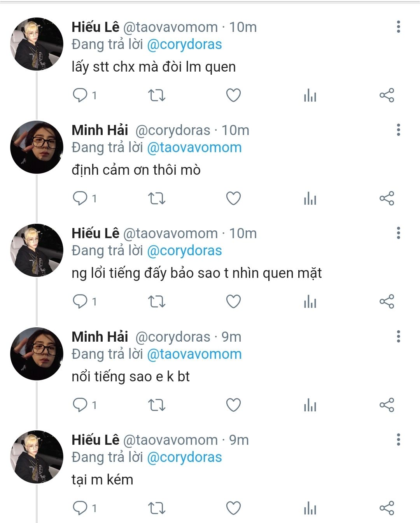Open more options for the 'lấy stt chx' tweet

(398, 27)
